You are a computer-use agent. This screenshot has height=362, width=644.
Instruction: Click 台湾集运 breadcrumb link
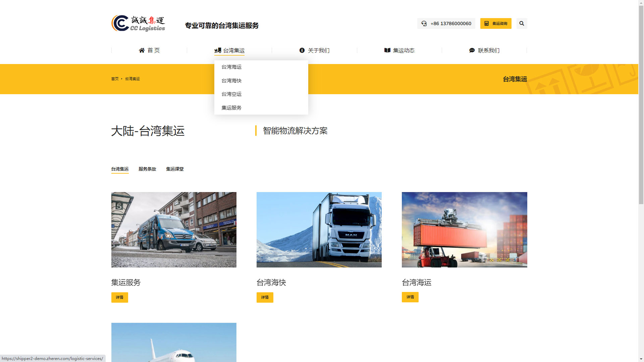pos(132,79)
